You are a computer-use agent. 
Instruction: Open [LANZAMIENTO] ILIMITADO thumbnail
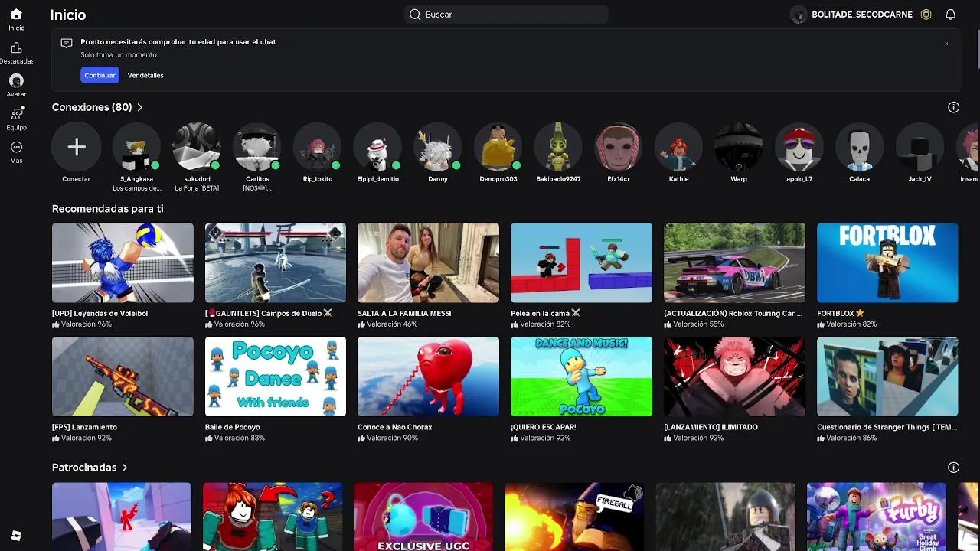click(x=734, y=377)
